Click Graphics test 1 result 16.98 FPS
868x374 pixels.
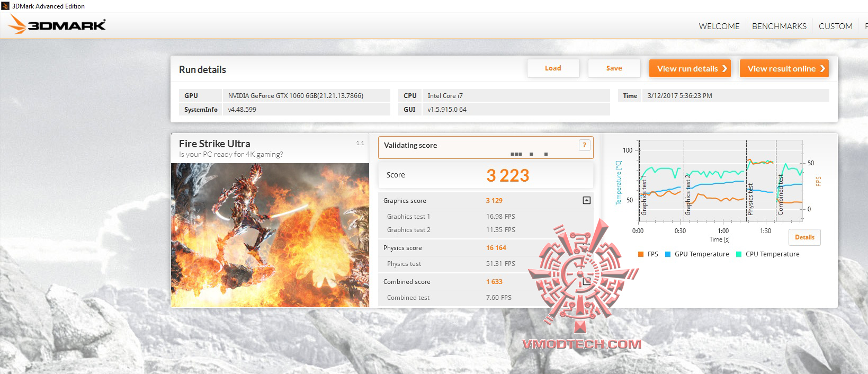click(500, 217)
